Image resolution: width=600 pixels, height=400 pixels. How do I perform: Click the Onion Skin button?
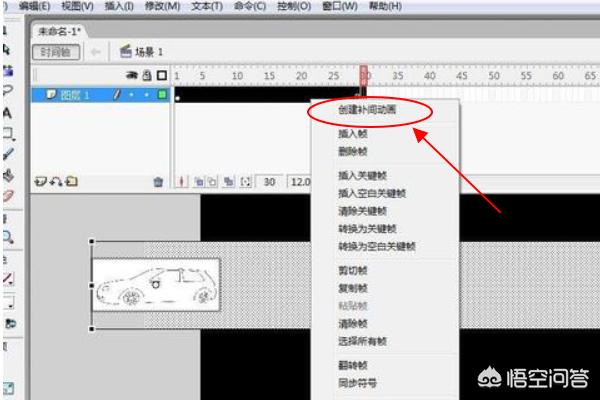[199, 183]
